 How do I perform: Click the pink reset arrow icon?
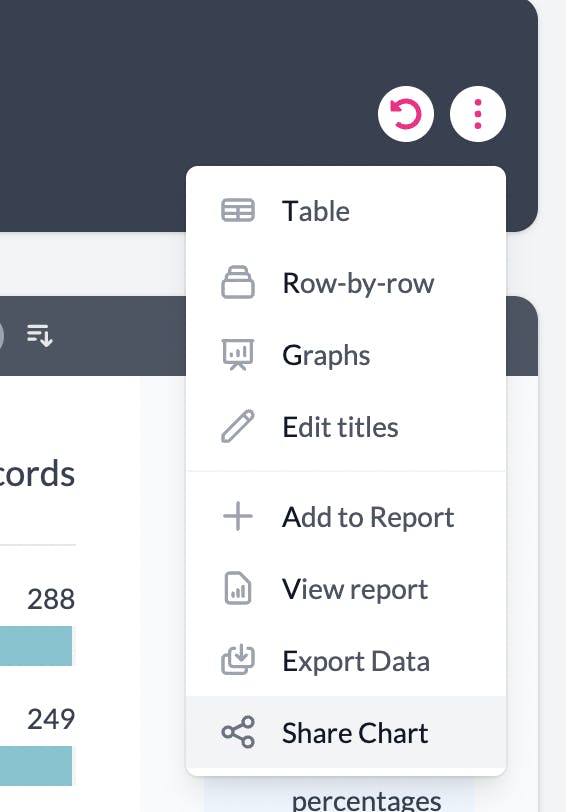[405, 114]
